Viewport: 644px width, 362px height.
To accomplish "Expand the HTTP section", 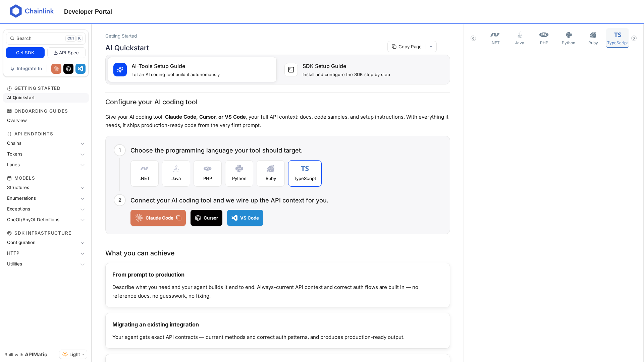I will pyautogui.click(x=46, y=253).
